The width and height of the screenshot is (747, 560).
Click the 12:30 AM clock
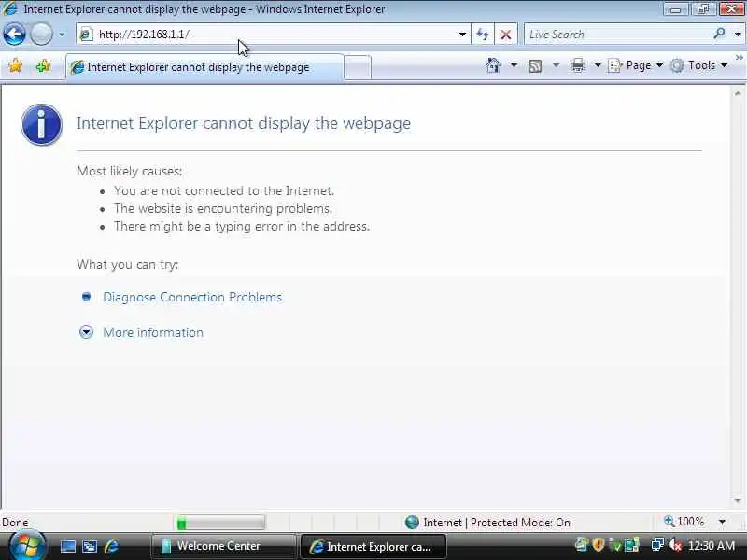click(712, 546)
